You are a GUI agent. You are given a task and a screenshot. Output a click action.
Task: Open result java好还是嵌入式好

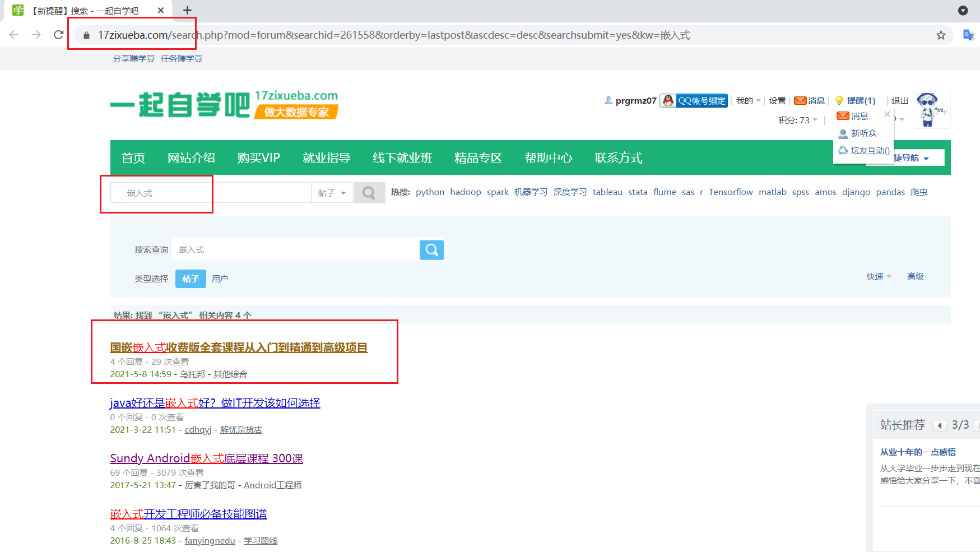point(215,403)
